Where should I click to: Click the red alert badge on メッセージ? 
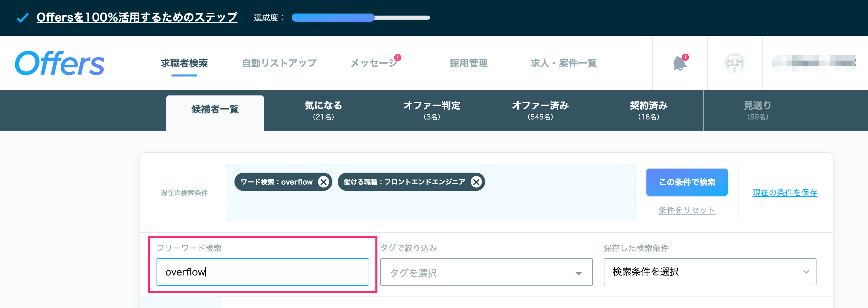tap(398, 57)
